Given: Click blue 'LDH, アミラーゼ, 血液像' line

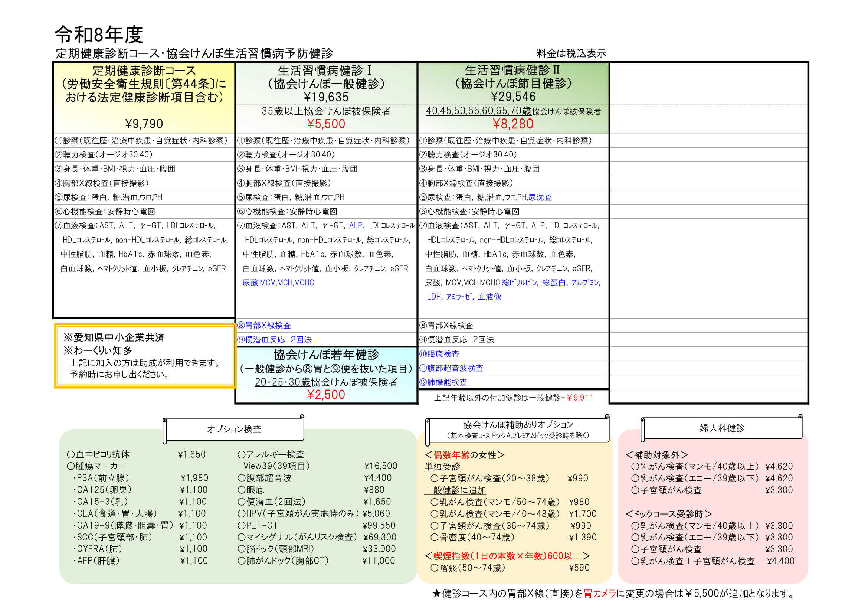Looking at the screenshot, I should (x=464, y=297).
